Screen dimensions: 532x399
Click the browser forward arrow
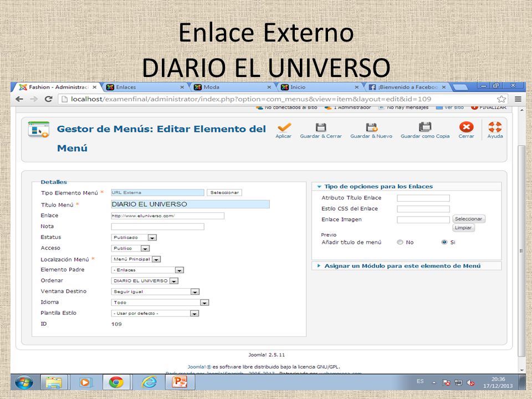(34, 99)
